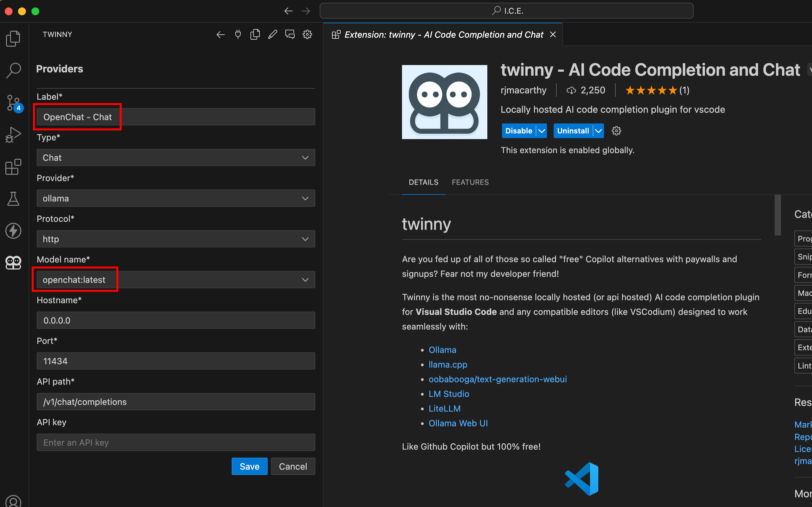Click the I.C.E. command center search bar
The height and width of the screenshot is (507, 812).
coord(506,11)
